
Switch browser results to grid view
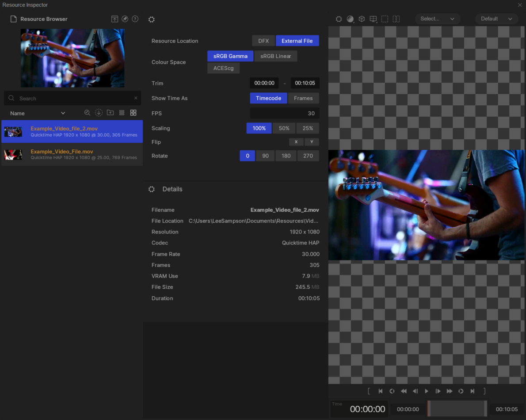[133, 113]
